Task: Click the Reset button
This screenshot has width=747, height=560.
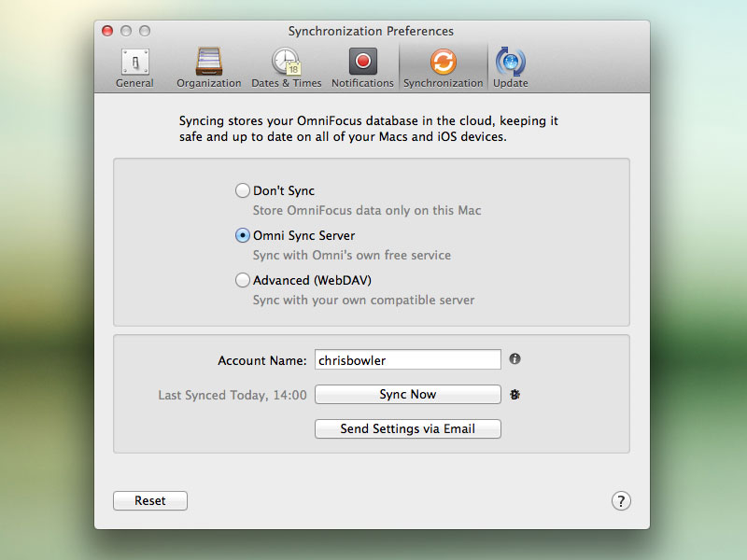Action: point(150,500)
